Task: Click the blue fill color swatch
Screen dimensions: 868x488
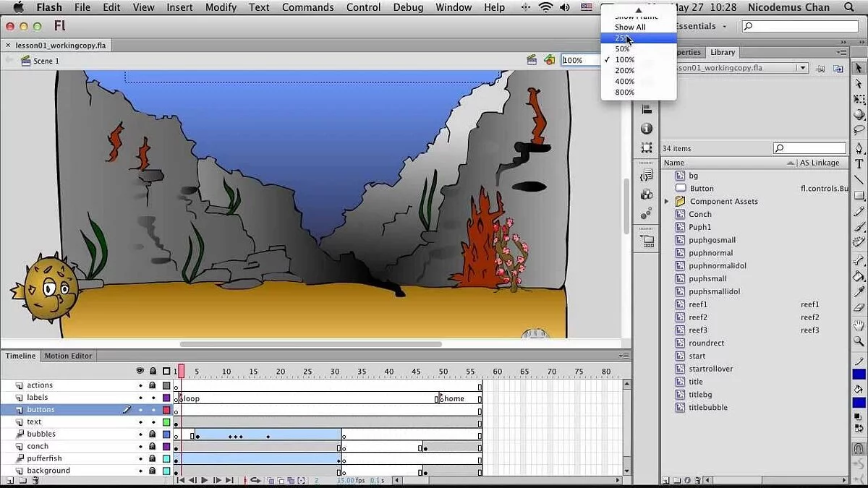Action: coord(859,403)
